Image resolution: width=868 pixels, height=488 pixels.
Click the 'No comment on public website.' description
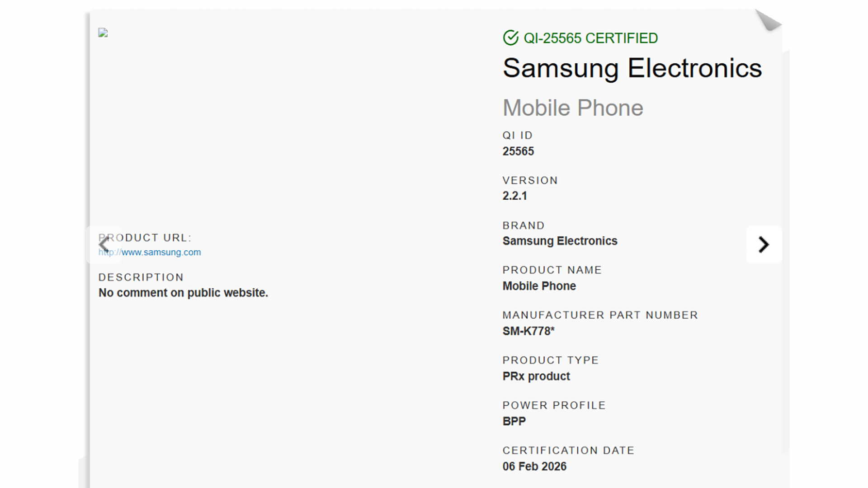(183, 293)
